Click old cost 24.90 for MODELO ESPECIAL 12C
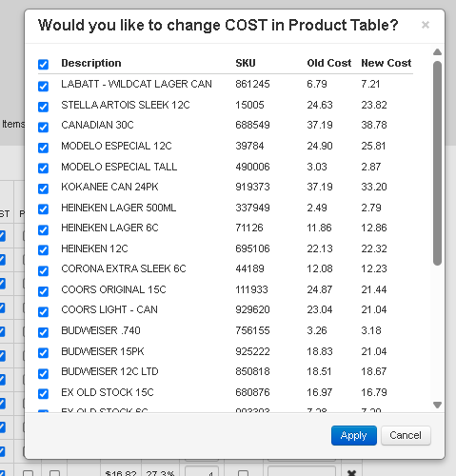The image size is (456, 476). pos(320,146)
